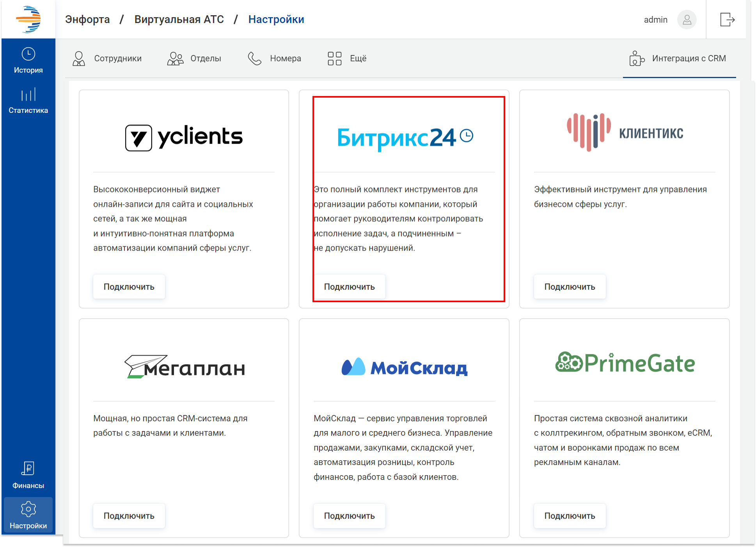Click the PrimeGate logo
Image resolution: width=756 pixels, height=547 pixels.
pos(625,362)
